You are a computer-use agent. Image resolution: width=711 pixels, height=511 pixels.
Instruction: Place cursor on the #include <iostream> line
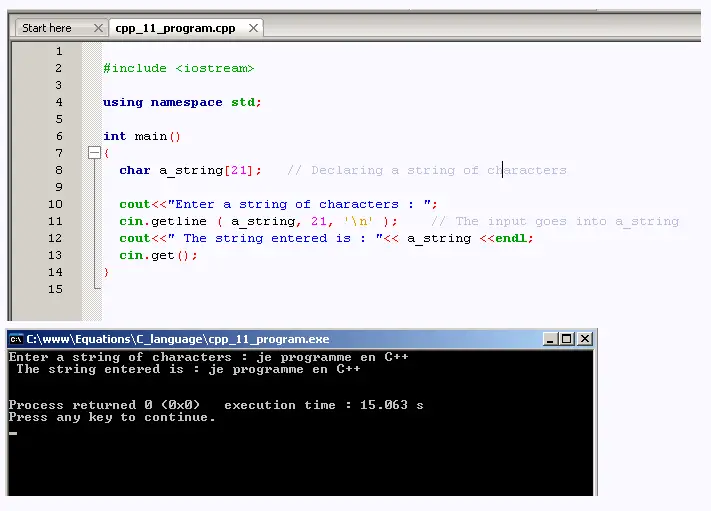tap(179, 68)
